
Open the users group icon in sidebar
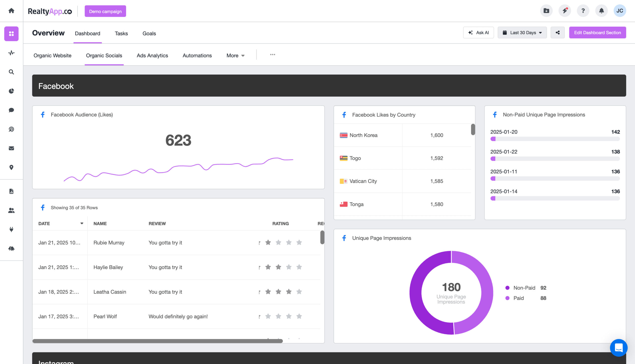pyautogui.click(x=11, y=210)
